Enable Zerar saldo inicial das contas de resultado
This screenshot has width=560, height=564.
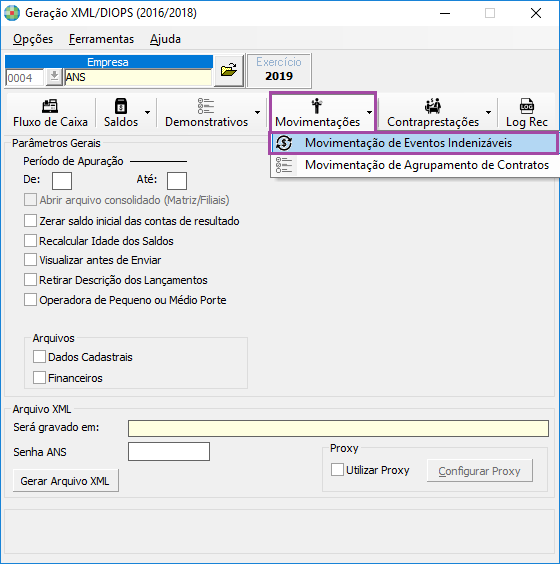coord(30,221)
